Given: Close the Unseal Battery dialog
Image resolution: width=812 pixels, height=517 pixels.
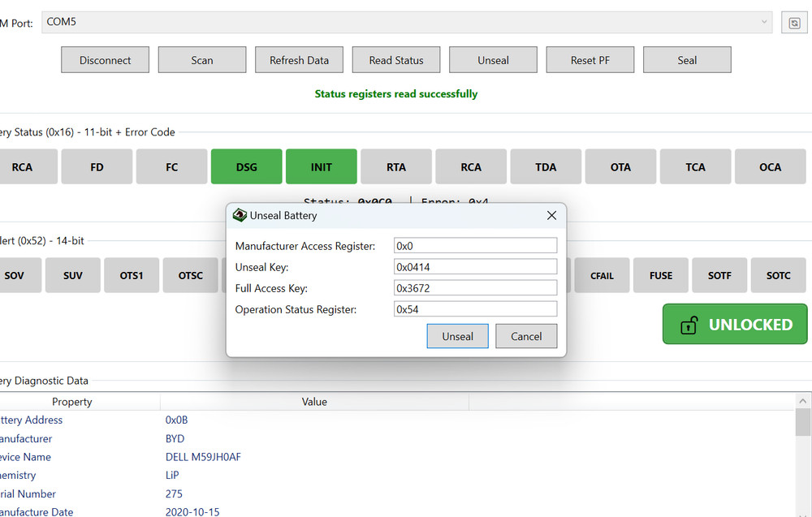Looking at the screenshot, I should point(551,216).
